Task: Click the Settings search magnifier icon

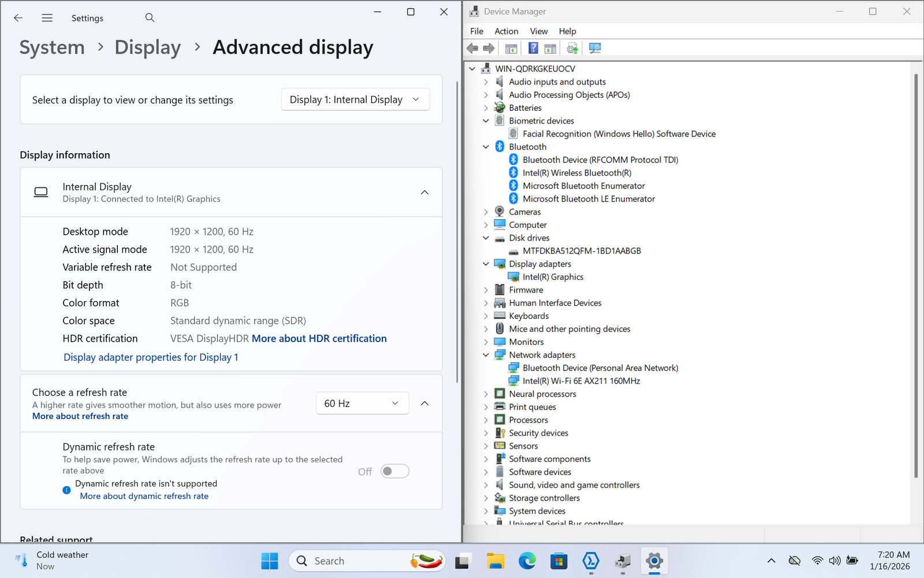Action: point(150,18)
